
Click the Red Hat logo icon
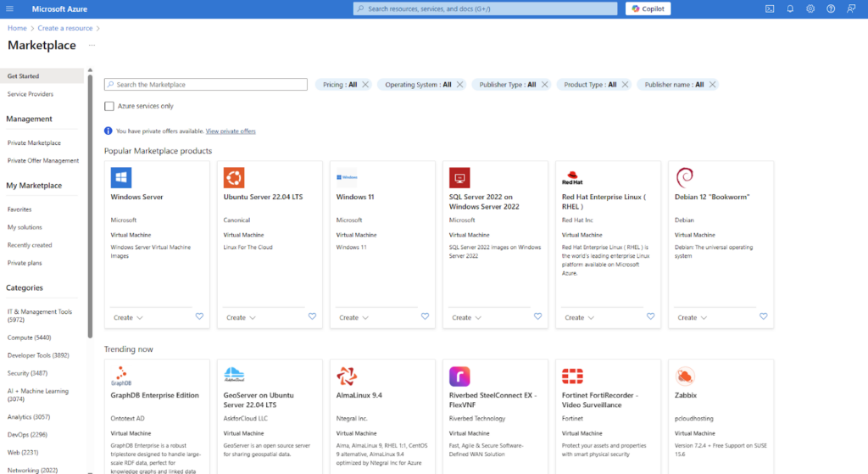[572, 178]
